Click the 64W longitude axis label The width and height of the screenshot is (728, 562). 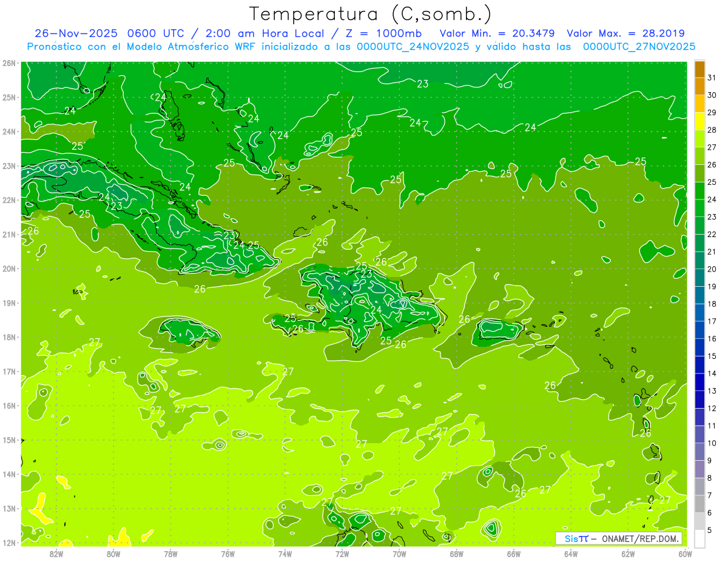pos(571,554)
